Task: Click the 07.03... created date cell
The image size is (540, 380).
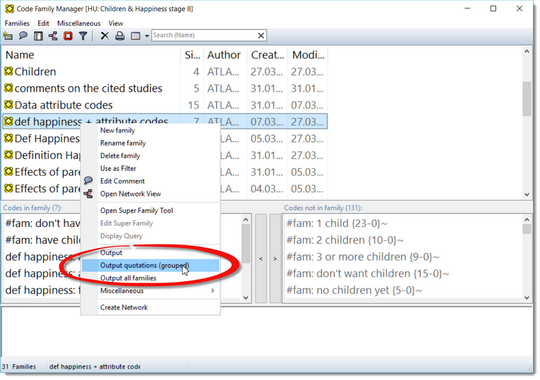Action: coord(267,122)
